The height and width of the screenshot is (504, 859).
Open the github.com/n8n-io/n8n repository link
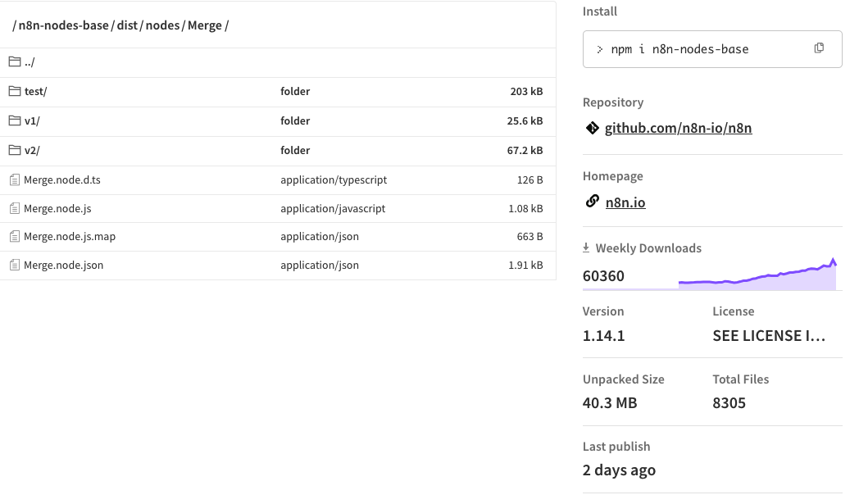point(678,128)
